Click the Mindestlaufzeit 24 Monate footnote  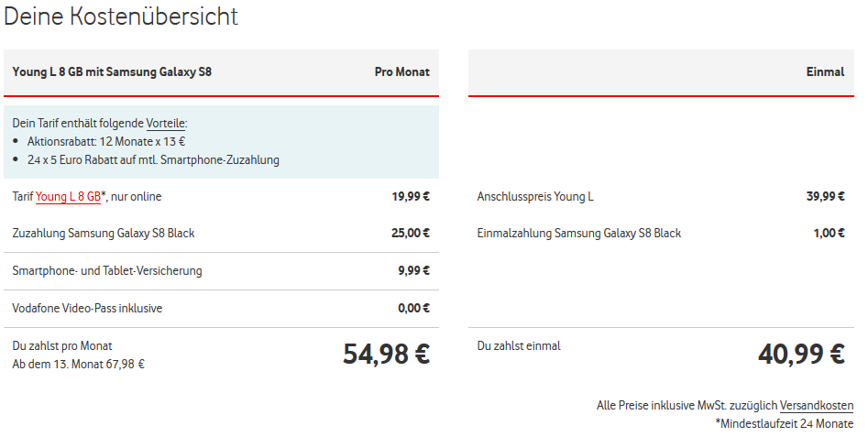(784, 423)
